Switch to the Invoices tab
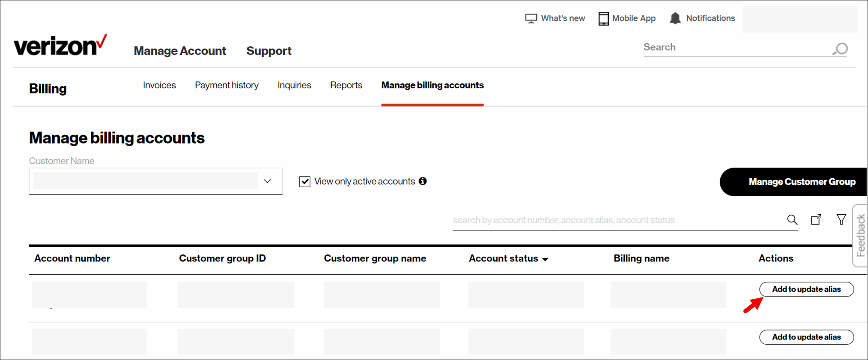This screenshot has height=360, width=868. [159, 85]
